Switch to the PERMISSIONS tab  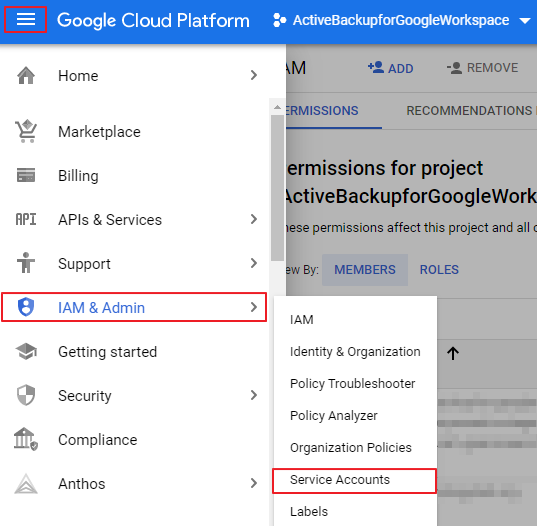[x=322, y=111]
